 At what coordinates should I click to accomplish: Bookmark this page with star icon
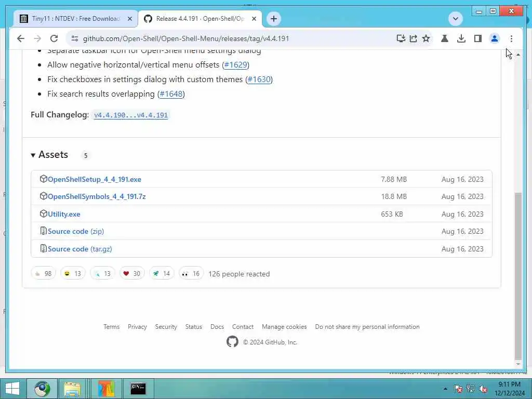pos(426,38)
